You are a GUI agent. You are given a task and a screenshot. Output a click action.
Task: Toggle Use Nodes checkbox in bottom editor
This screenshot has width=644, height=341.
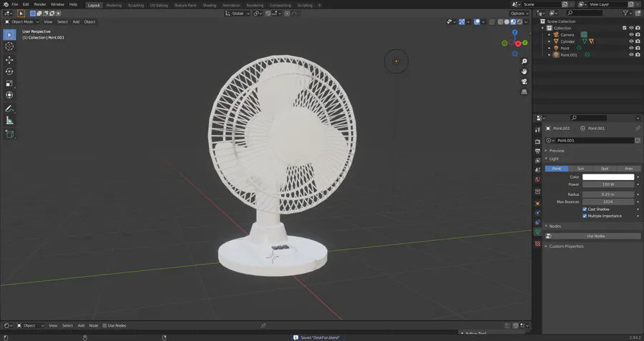pyautogui.click(x=104, y=325)
